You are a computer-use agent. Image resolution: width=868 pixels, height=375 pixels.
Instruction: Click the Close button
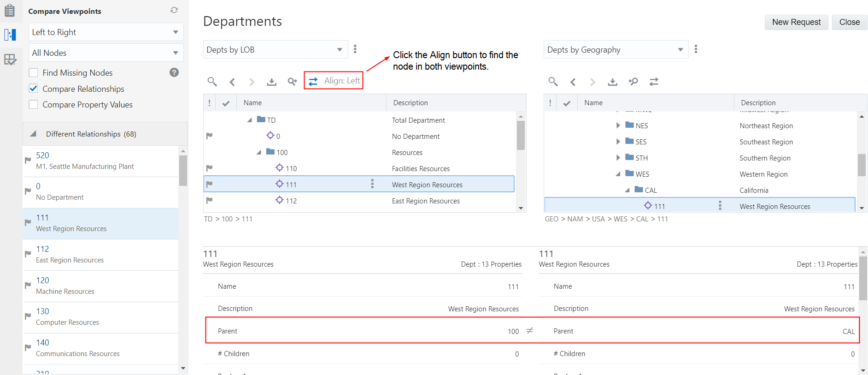click(850, 22)
